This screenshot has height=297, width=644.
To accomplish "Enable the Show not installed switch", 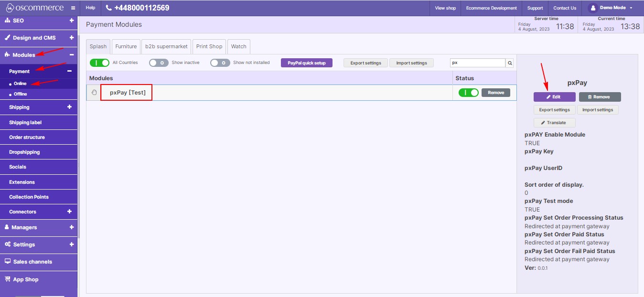I will (220, 63).
